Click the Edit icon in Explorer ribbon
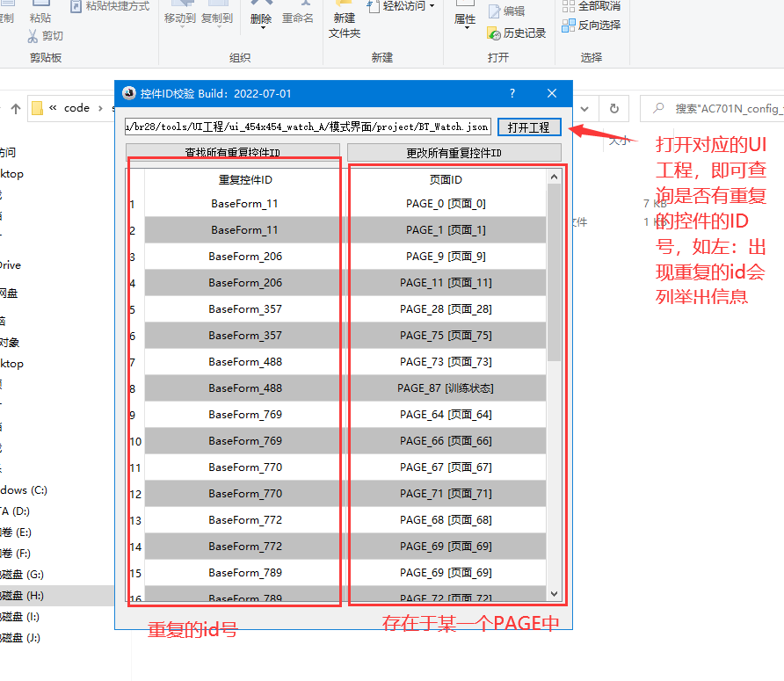Image resolution: width=784 pixels, height=681 pixels. pyautogui.click(x=494, y=11)
